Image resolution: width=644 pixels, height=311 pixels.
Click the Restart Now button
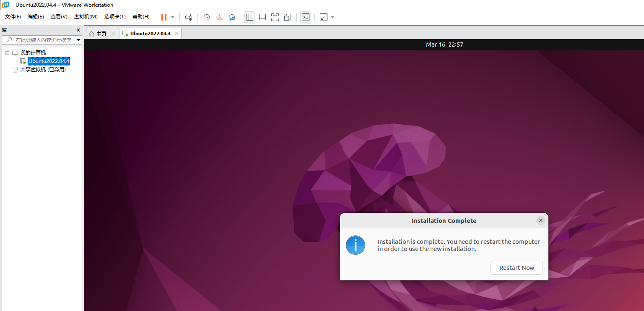pyautogui.click(x=517, y=268)
